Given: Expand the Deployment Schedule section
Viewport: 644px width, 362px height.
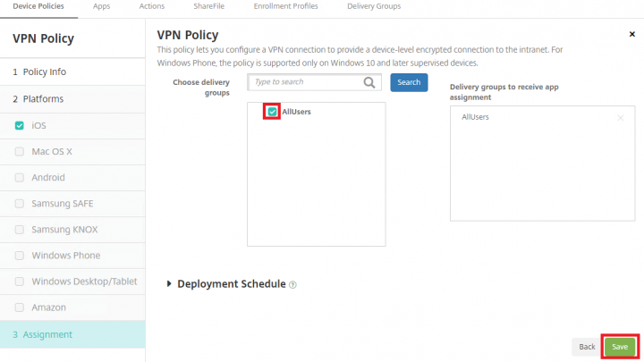Looking at the screenshot, I should pyautogui.click(x=170, y=284).
